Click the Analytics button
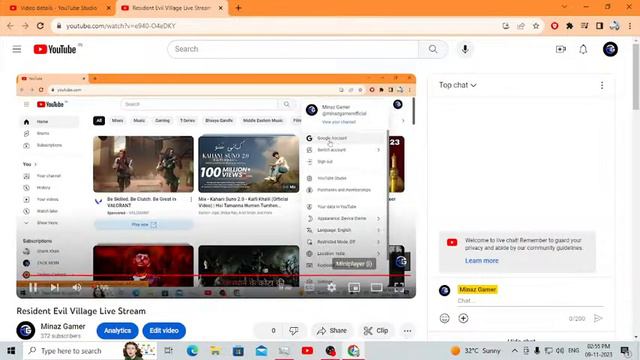The height and width of the screenshot is (360, 640). click(x=118, y=331)
